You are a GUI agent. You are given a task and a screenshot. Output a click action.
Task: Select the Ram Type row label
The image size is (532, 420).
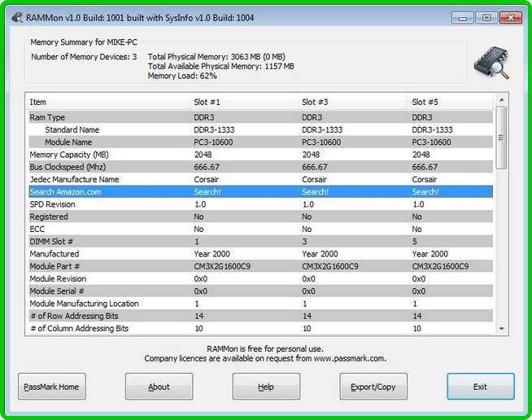[47, 117]
